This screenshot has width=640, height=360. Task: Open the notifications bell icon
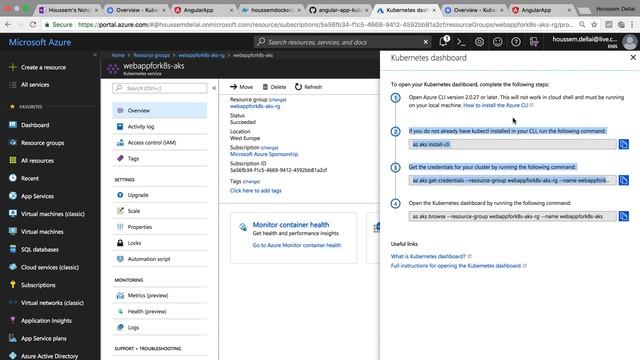(x=444, y=42)
